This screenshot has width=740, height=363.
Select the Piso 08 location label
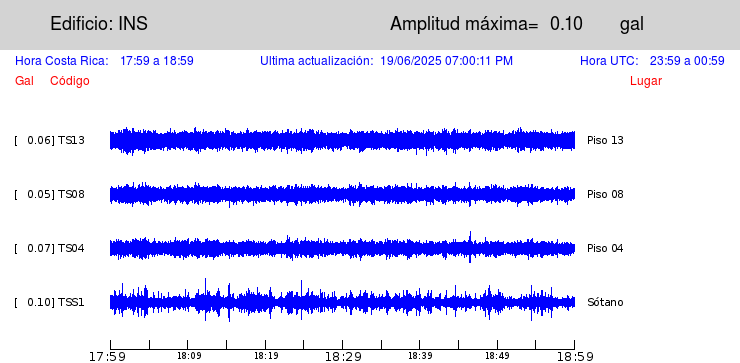click(605, 194)
